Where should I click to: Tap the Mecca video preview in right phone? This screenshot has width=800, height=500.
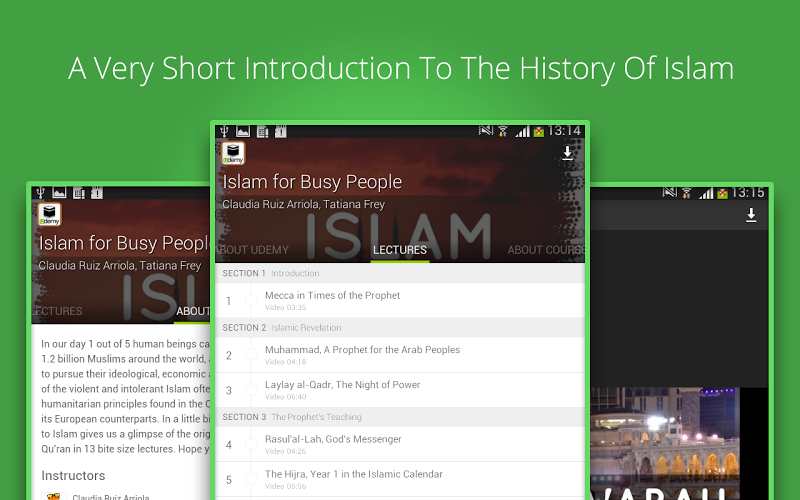pos(665,443)
